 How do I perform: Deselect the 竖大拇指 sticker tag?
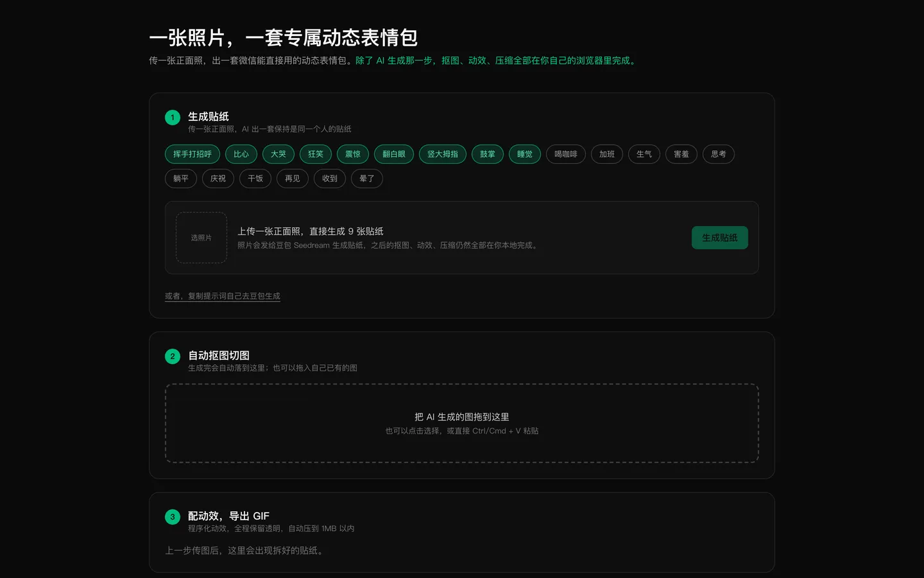click(443, 154)
